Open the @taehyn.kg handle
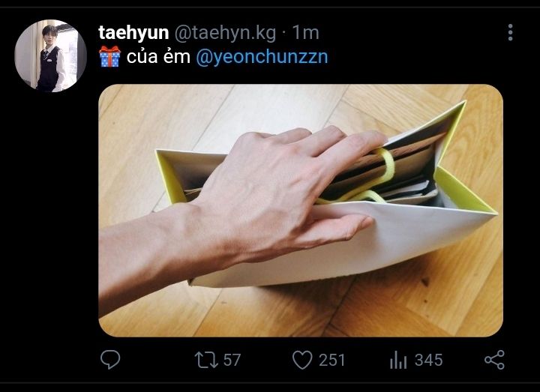Viewport: 540px width, 392px height. (225, 33)
